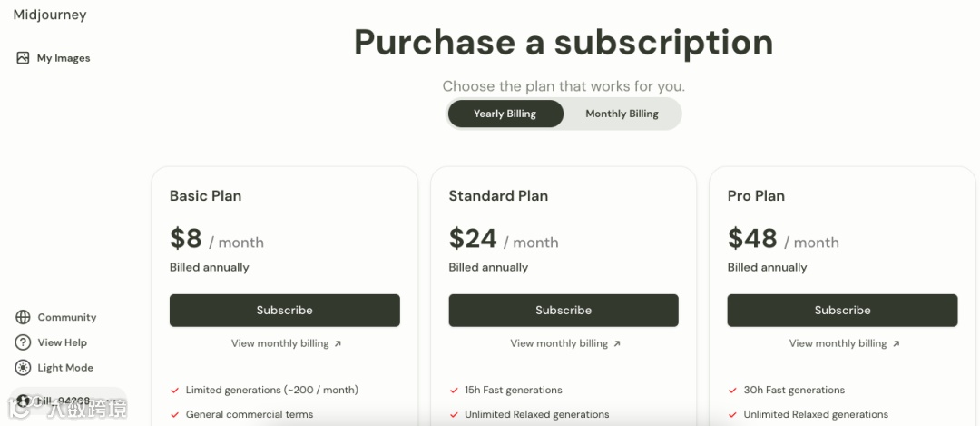
Task: Click the Light Mode sun icon
Action: pyautogui.click(x=23, y=368)
